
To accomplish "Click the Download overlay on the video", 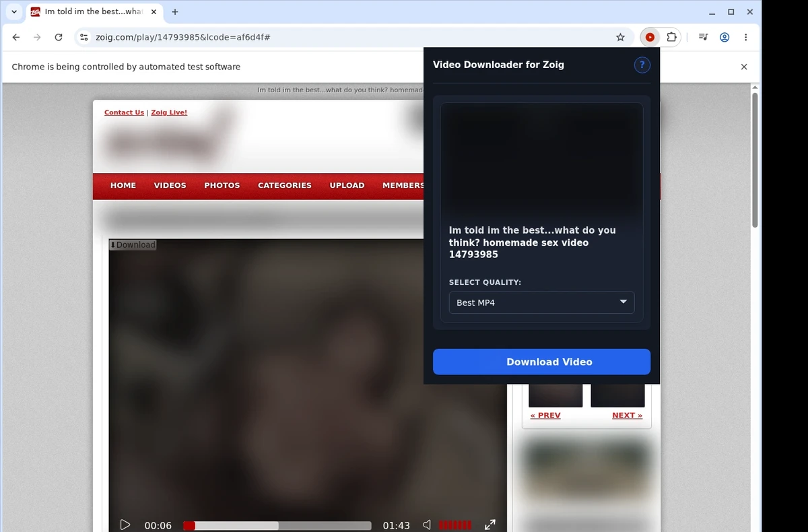I will point(133,244).
